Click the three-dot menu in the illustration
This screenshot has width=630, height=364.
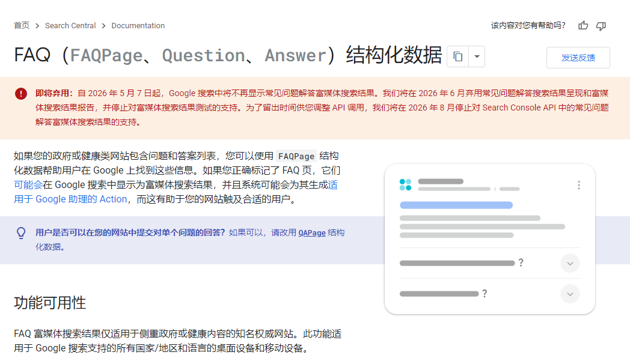click(x=578, y=185)
